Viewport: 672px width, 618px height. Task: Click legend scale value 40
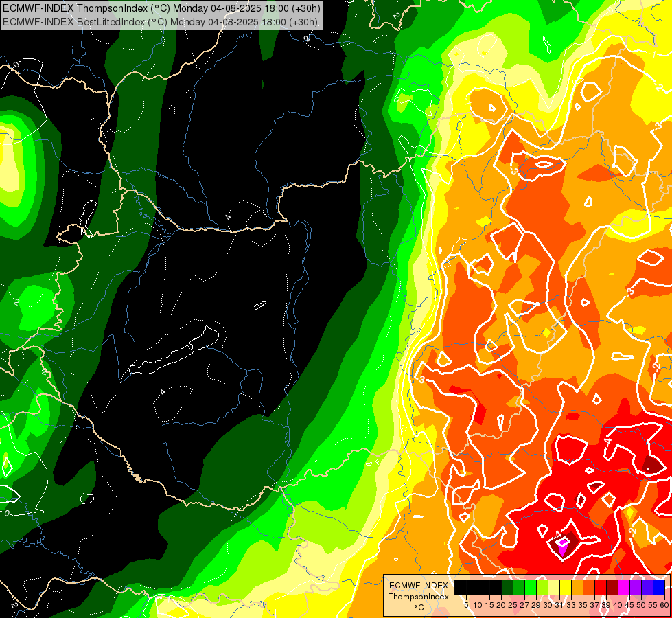tap(618, 605)
